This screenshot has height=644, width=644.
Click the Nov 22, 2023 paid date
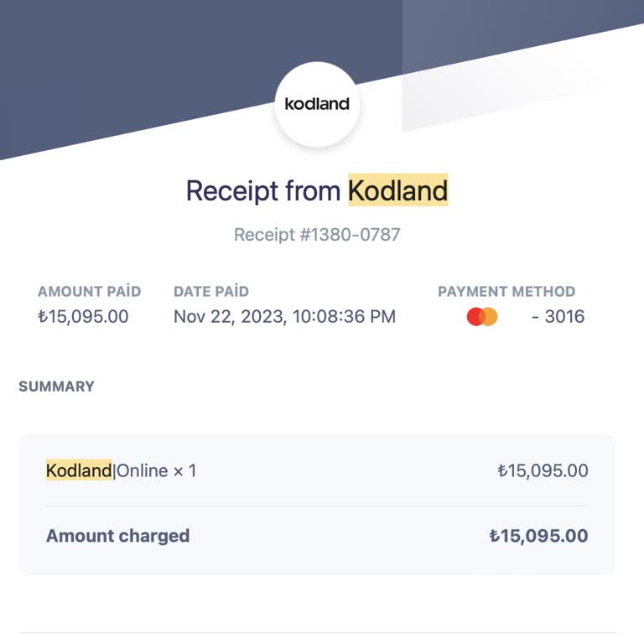[284, 317]
